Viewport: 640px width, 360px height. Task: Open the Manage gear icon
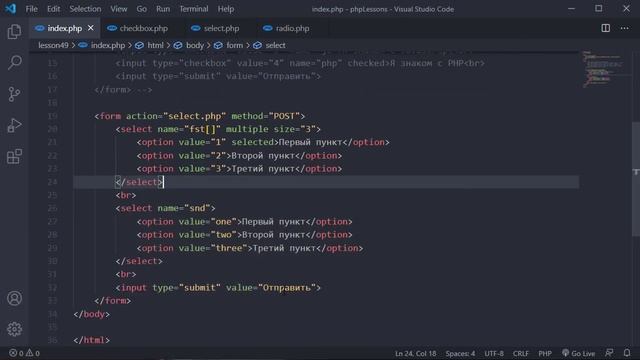pos(14,329)
